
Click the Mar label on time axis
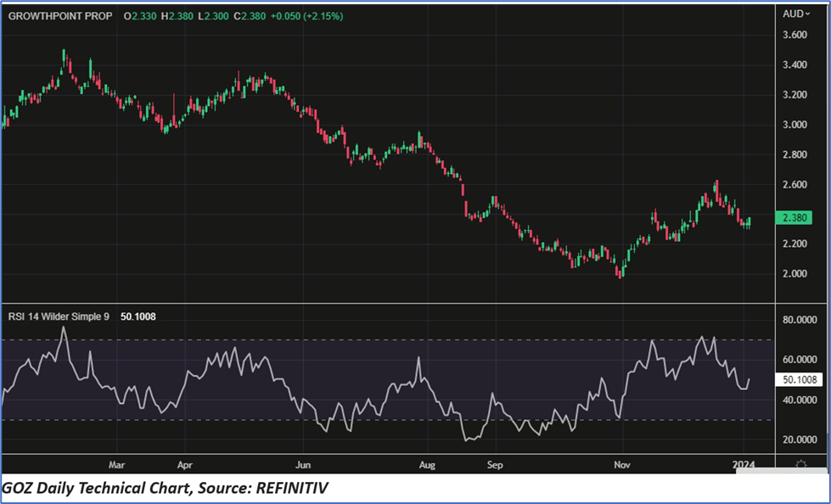(x=116, y=465)
